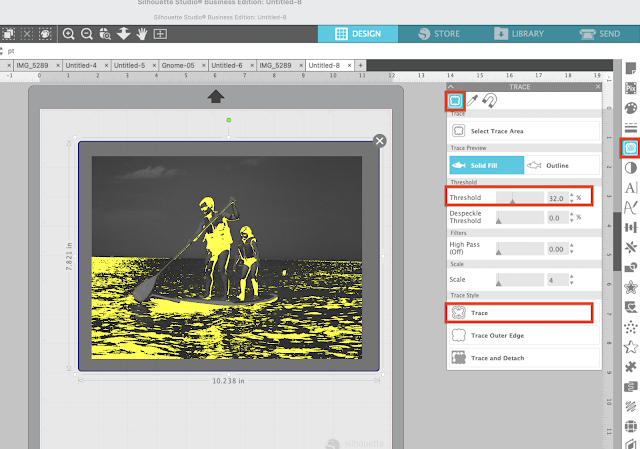Click Trace and Detach button
Screen dimensions: 640x449
pyautogui.click(x=524, y=358)
